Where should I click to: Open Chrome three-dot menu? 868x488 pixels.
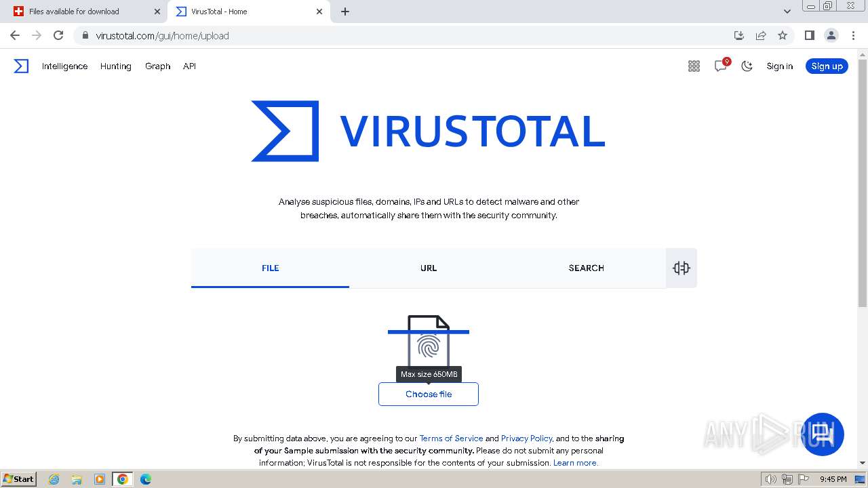[853, 35]
